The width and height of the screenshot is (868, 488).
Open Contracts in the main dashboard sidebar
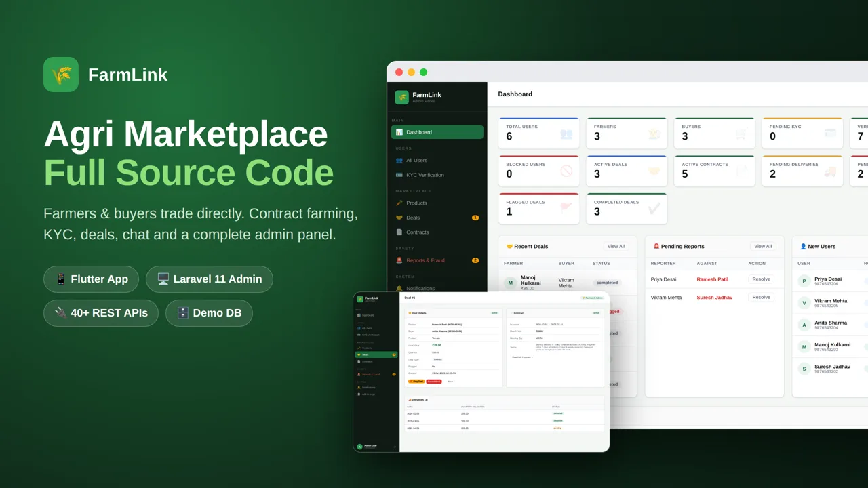[x=437, y=232]
